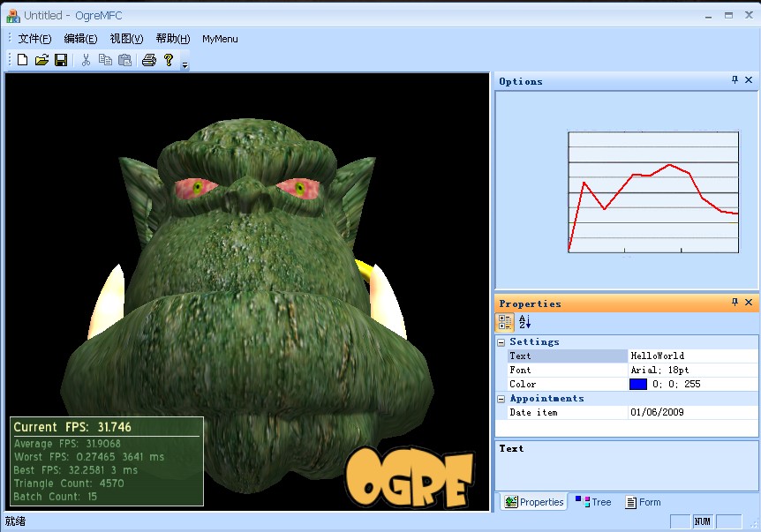Pin the Properties panel
The width and height of the screenshot is (761, 532).
(x=735, y=303)
